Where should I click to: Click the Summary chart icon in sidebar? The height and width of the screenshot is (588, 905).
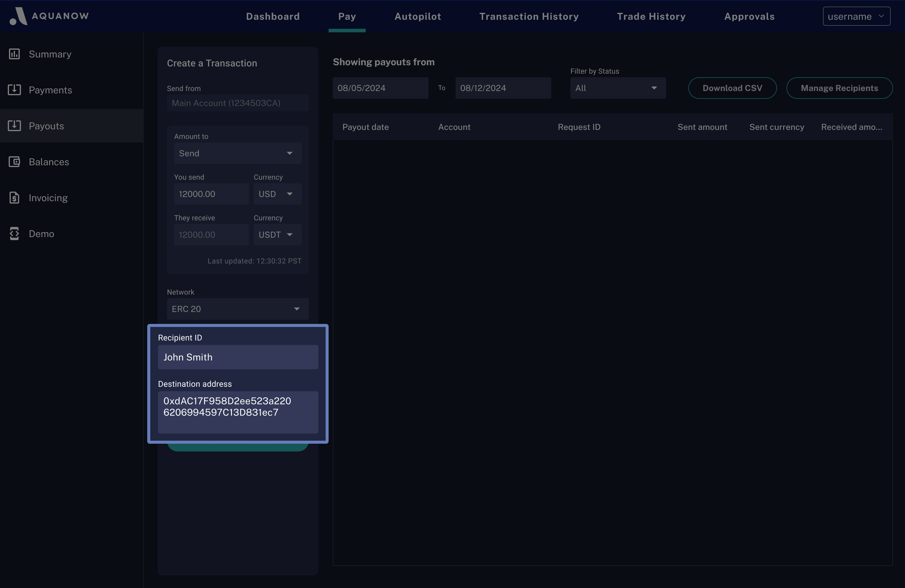tap(14, 54)
